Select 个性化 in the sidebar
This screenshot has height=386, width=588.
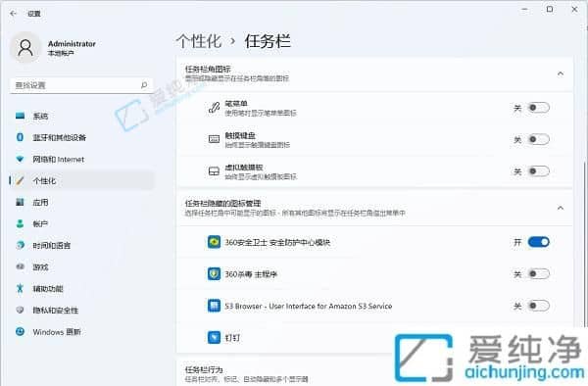click(81, 180)
